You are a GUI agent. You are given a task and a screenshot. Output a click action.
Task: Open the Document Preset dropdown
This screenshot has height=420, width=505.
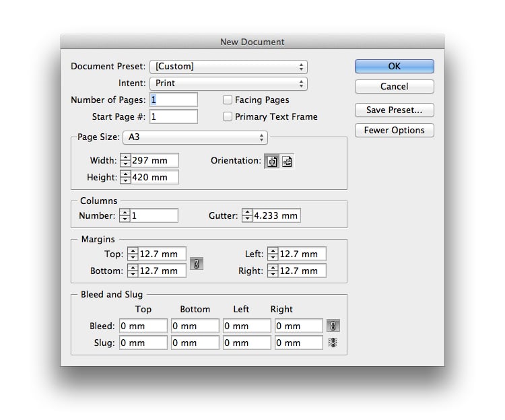coord(228,67)
